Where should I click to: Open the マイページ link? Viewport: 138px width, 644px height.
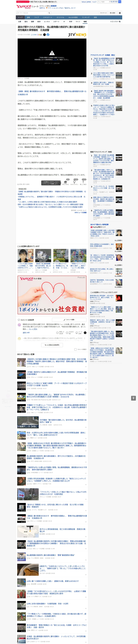[103, 13]
